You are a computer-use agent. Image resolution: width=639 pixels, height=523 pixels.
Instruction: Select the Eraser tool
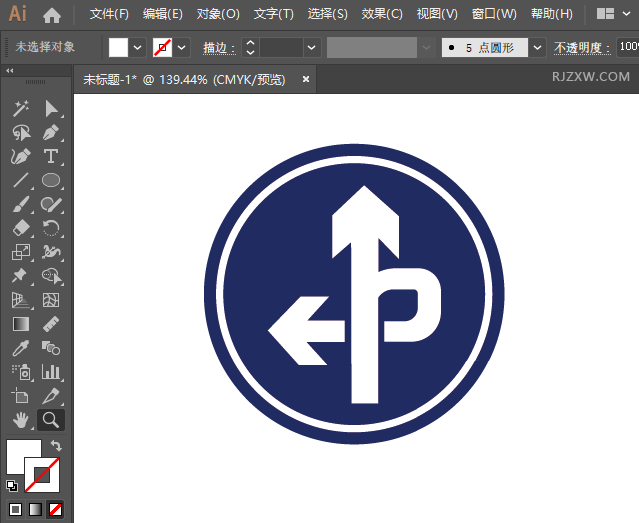(x=20, y=228)
